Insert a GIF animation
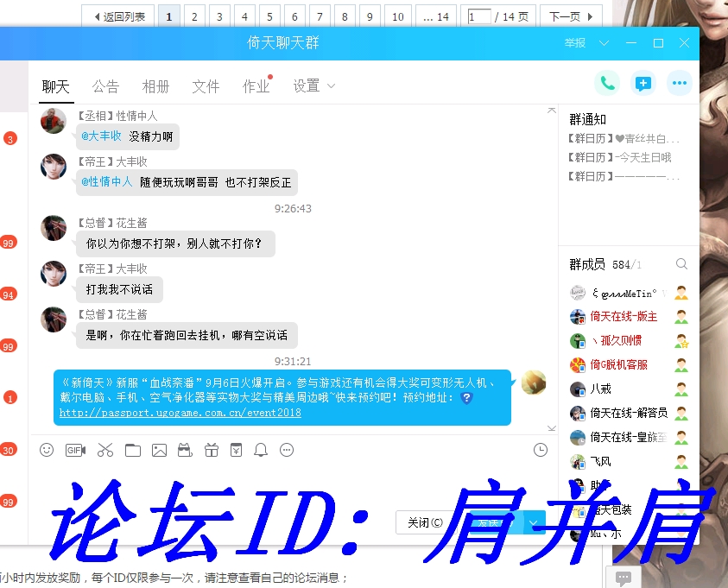This screenshot has width=728, height=588. click(75, 450)
